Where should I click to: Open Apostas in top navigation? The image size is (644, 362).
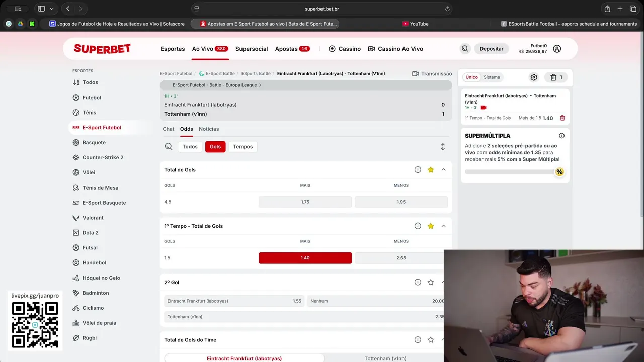coord(292,49)
